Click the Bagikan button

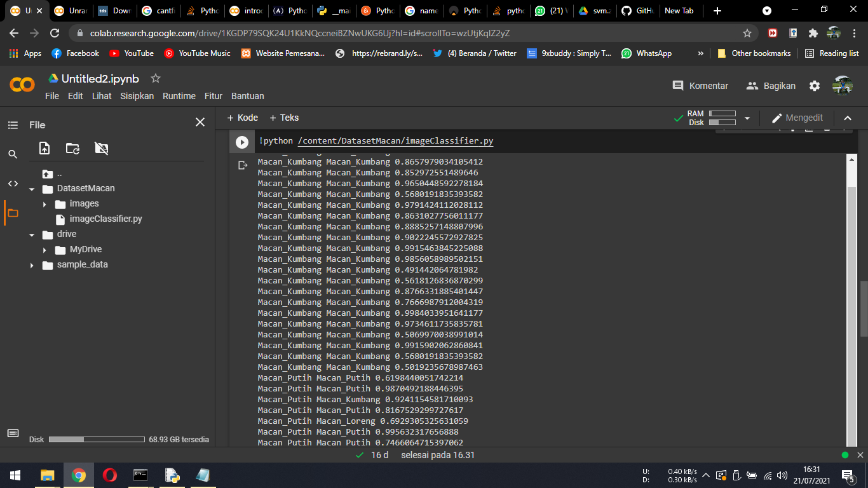click(770, 85)
